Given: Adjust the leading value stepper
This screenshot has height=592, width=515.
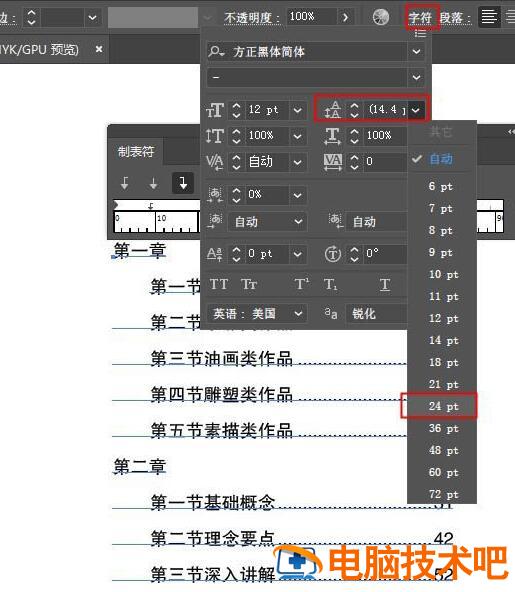Looking at the screenshot, I should coord(354,110).
